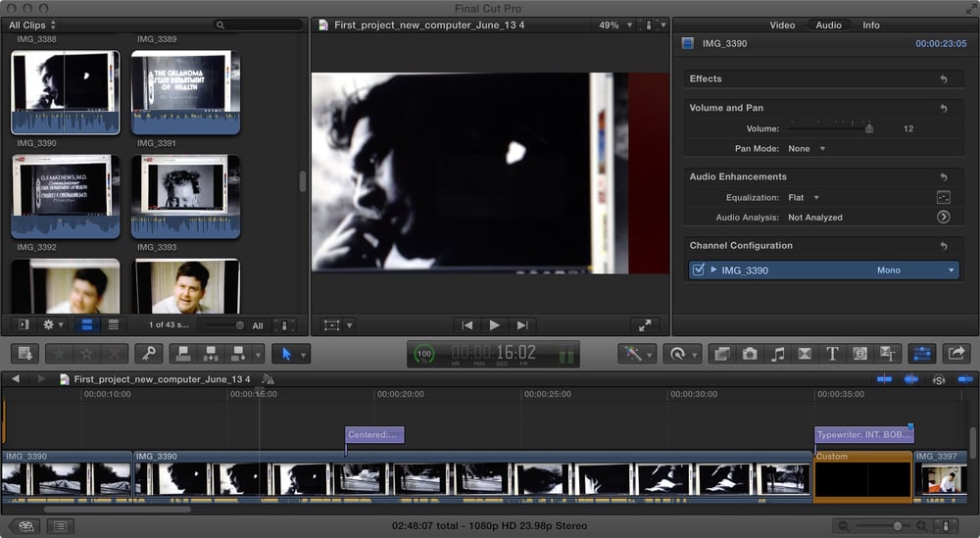Open the Keyword Editor key icon

[x=148, y=354]
